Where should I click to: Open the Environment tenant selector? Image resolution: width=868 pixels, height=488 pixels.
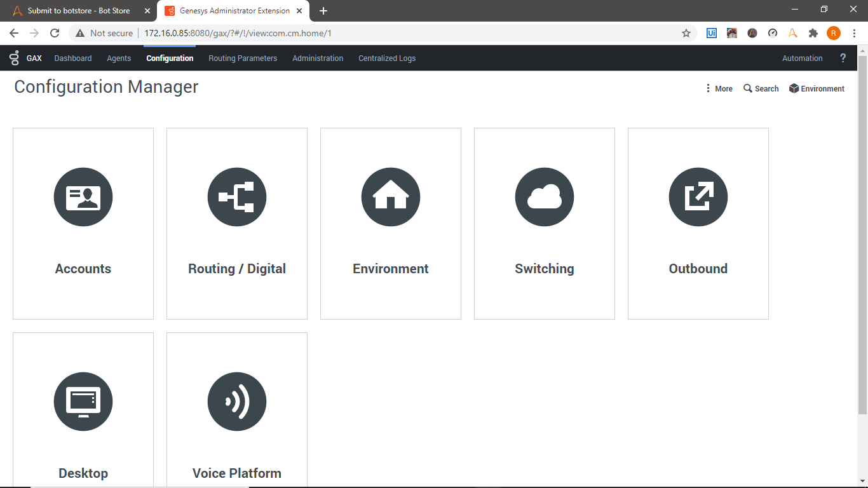point(817,89)
